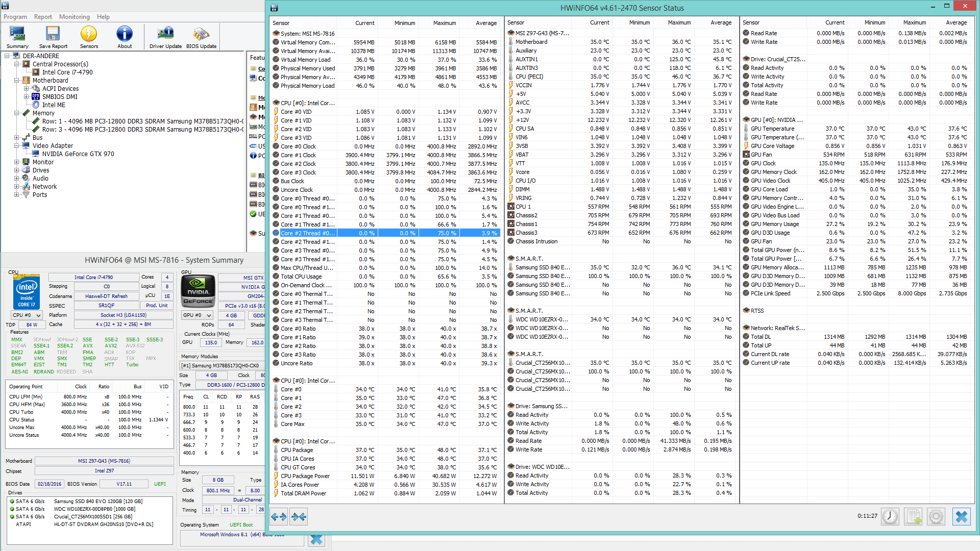The width and height of the screenshot is (980, 551).
Task: Expand the ACPI Devices node
Action: (x=27, y=88)
